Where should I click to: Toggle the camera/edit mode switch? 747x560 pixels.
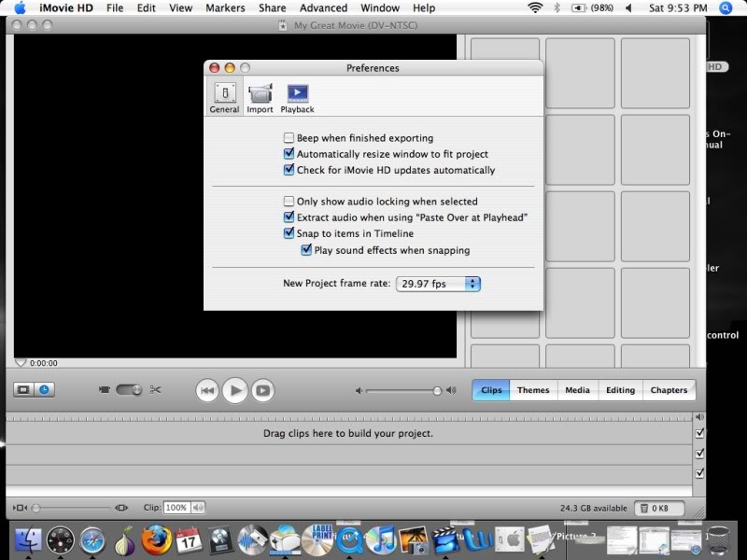point(129,390)
